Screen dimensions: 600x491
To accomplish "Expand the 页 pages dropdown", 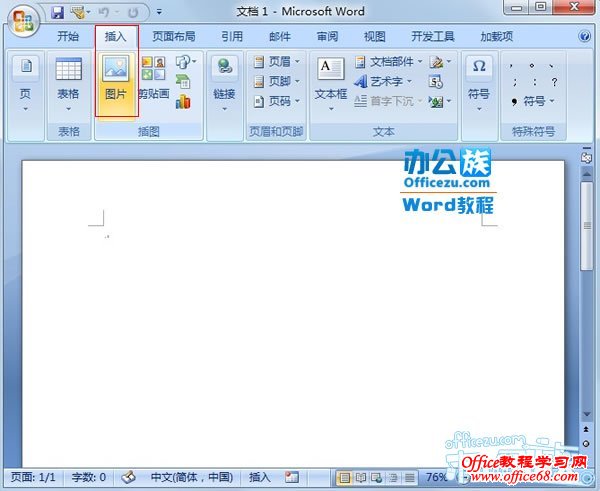I will 25,85.
